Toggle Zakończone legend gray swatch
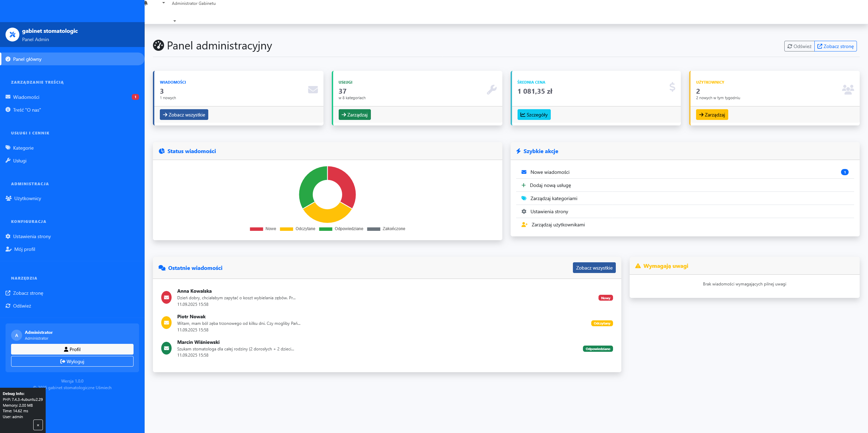 coord(374,229)
